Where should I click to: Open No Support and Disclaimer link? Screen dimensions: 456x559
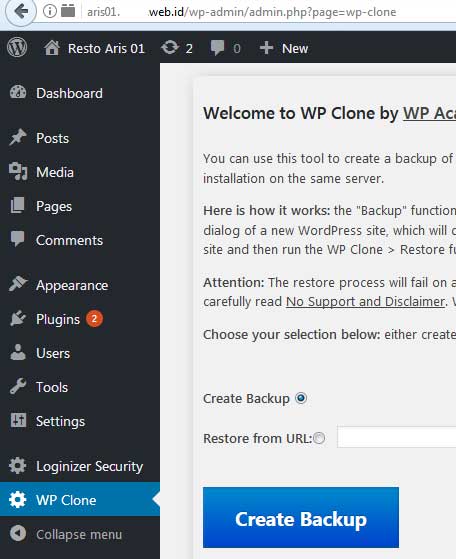365,302
